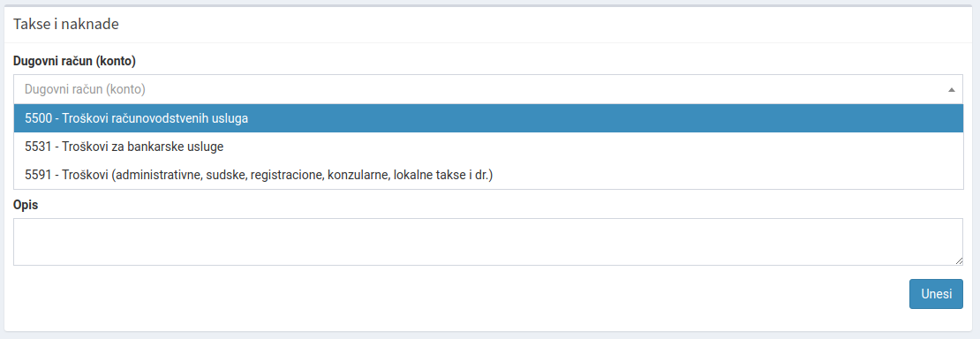
Task: Open the Dugovni račun (konto) combo box
Action: tap(488, 89)
